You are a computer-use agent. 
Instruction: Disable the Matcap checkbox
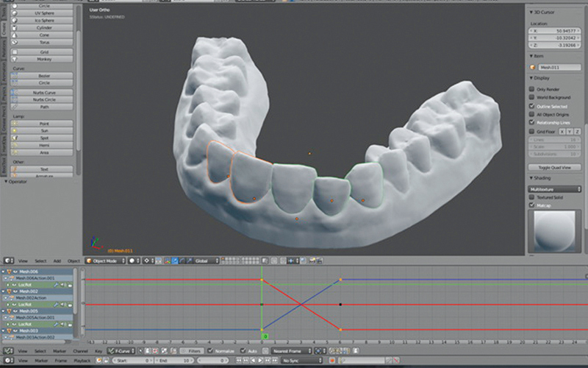click(x=532, y=205)
